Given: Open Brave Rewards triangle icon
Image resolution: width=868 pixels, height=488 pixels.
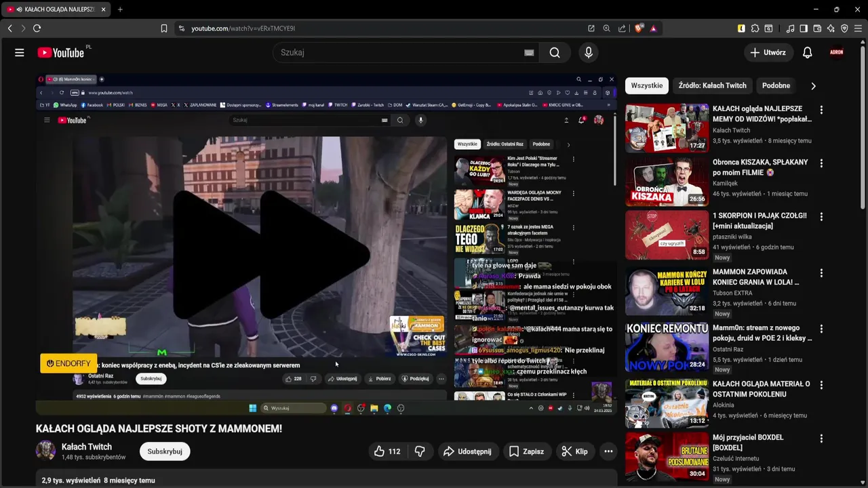Looking at the screenshot, I should pos(653,28).
